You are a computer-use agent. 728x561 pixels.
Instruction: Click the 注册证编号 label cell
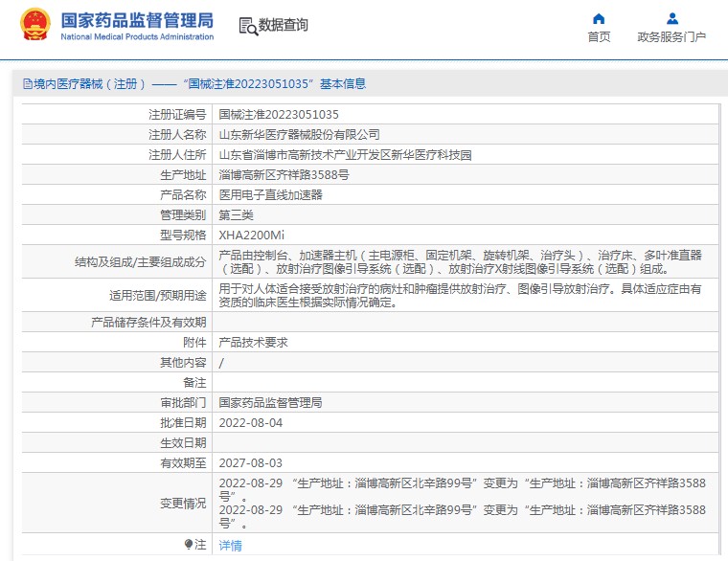[x=177, y=115]
